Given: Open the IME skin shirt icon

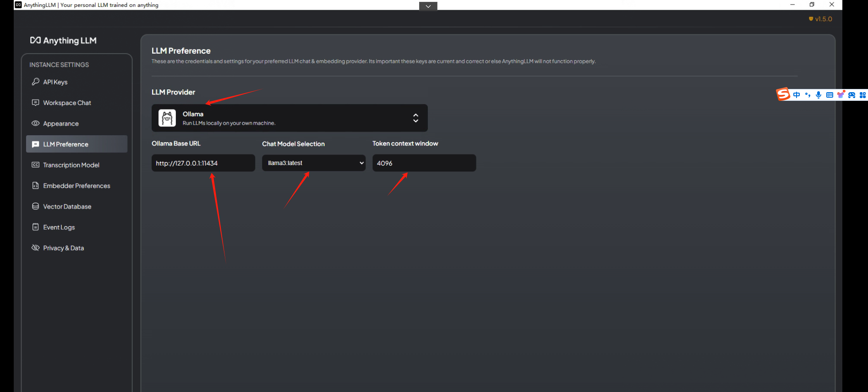Looking at the screenshot, I should point(841,95).
